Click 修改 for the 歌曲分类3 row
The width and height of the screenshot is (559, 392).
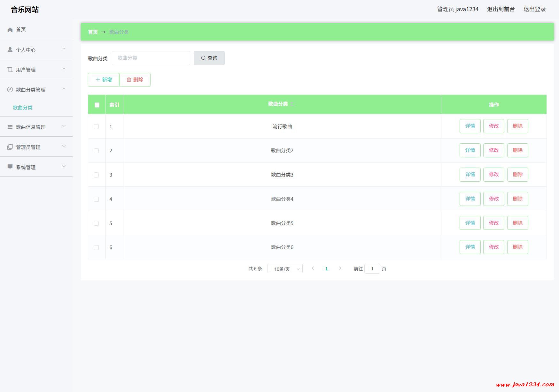(493, 175)
